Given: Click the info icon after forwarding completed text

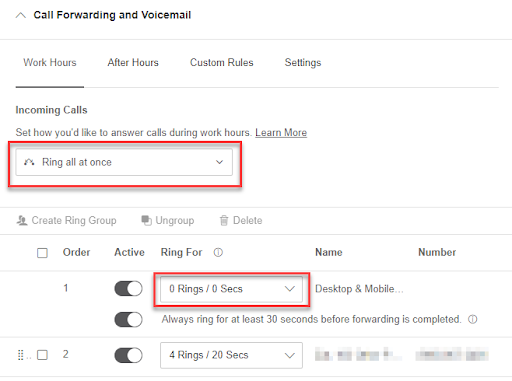Looking at the screenshot, I should (x=473, y=319).
